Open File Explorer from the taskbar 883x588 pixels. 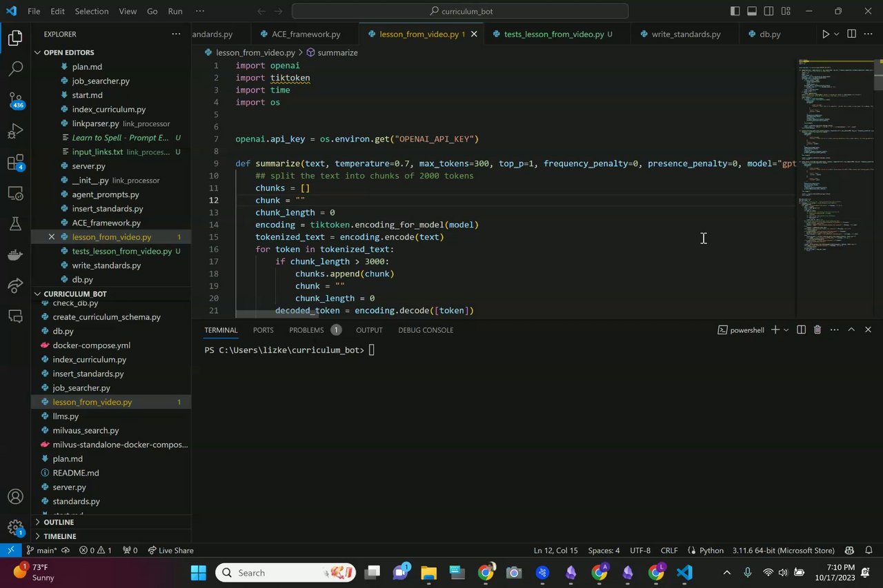(x=428, y=573)
